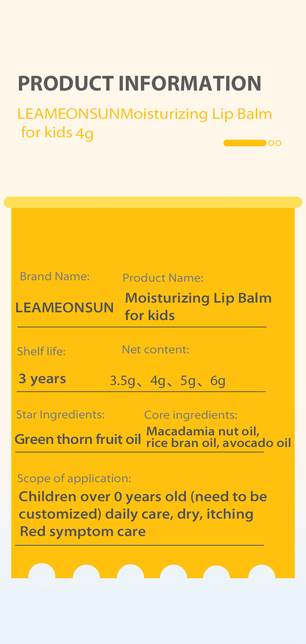Click the Scope of application label
This screenshot has width=306, height=644.
[x=74, y=479]
